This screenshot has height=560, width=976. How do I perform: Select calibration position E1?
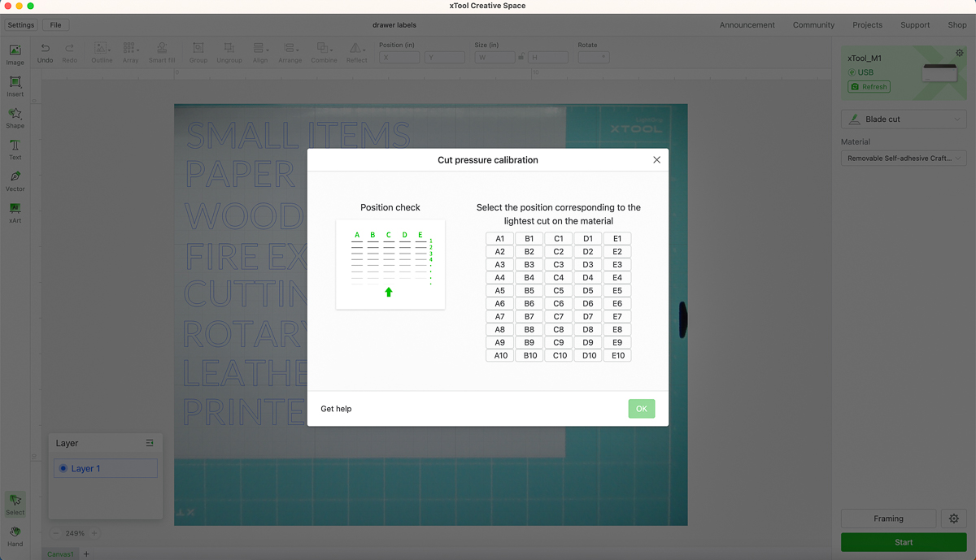617,239
